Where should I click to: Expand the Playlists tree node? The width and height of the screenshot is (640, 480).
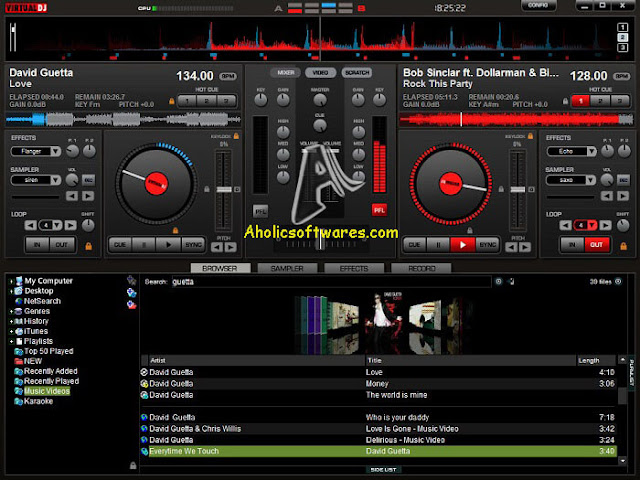point(11,341)
